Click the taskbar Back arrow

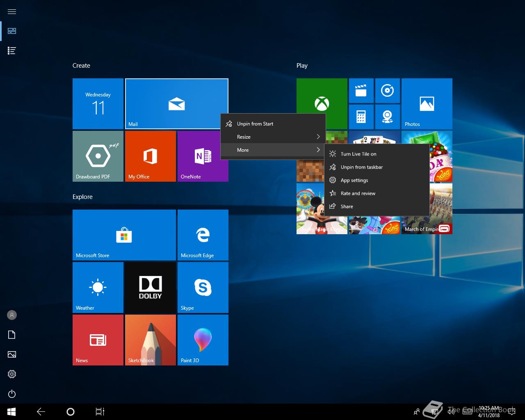pyautogui.click(x=41, y=412)
